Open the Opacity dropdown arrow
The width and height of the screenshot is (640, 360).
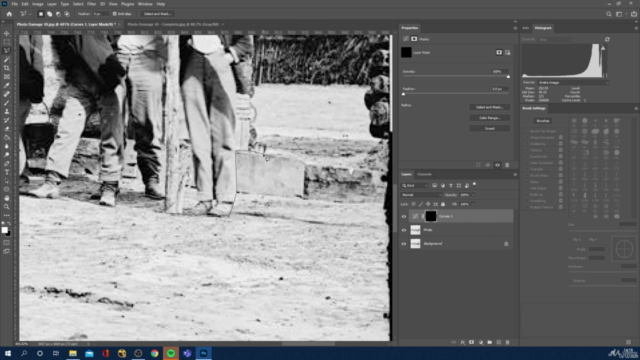(x=473, y=195)
